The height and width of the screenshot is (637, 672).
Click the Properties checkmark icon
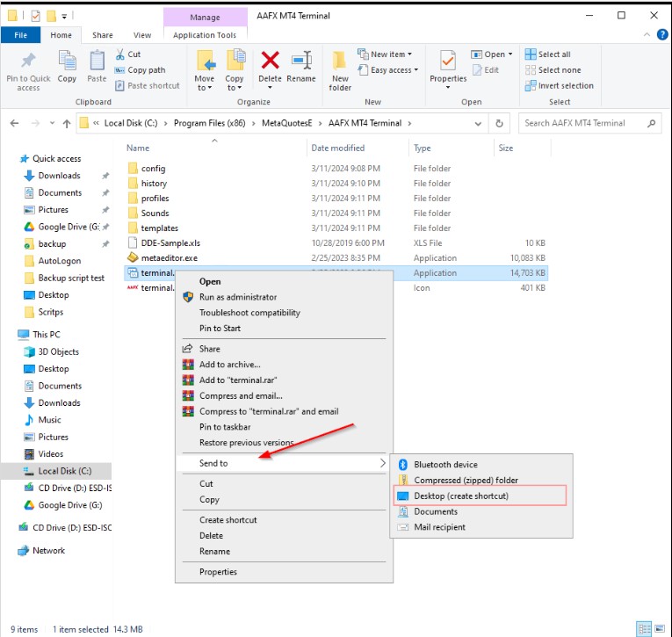point(448,61)
